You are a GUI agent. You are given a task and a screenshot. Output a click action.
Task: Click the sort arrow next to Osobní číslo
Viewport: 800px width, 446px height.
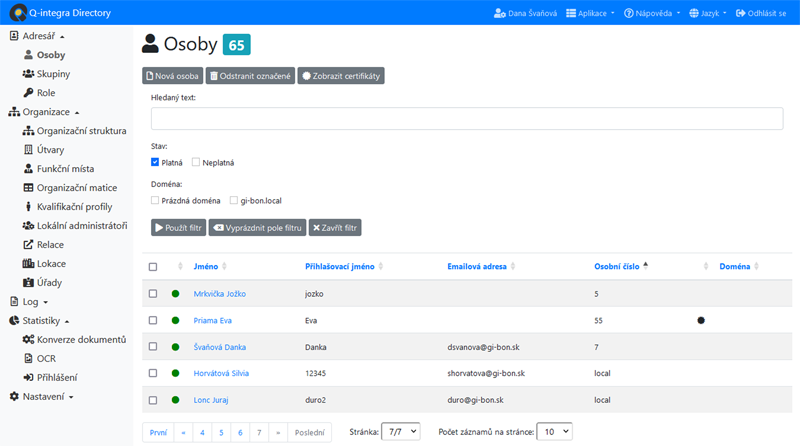coord(645,265)
